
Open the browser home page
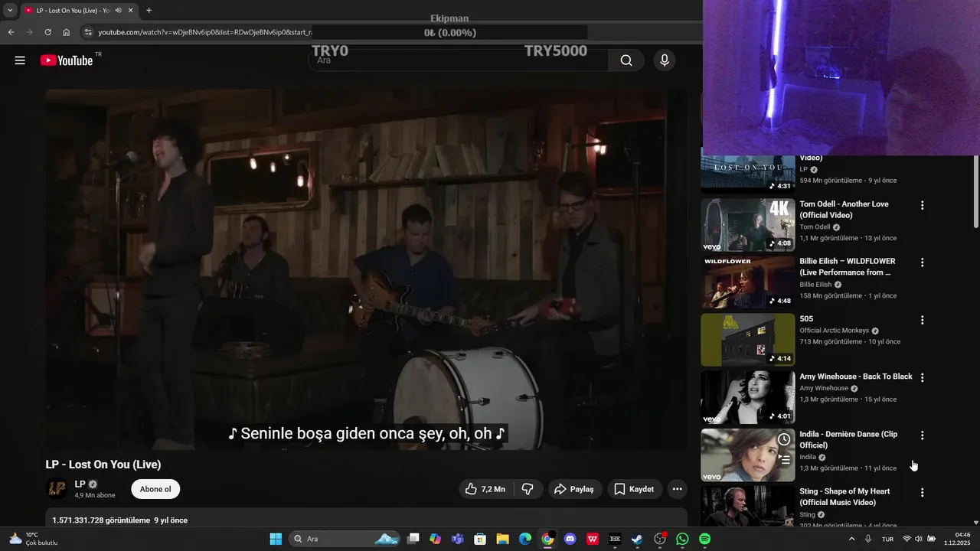click(x=67, y=32)
